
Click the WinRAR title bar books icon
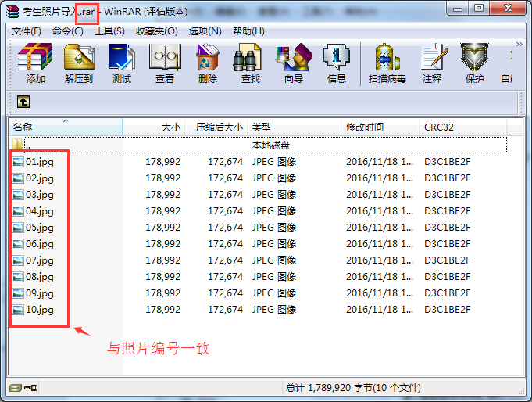[x=12, y=11]
